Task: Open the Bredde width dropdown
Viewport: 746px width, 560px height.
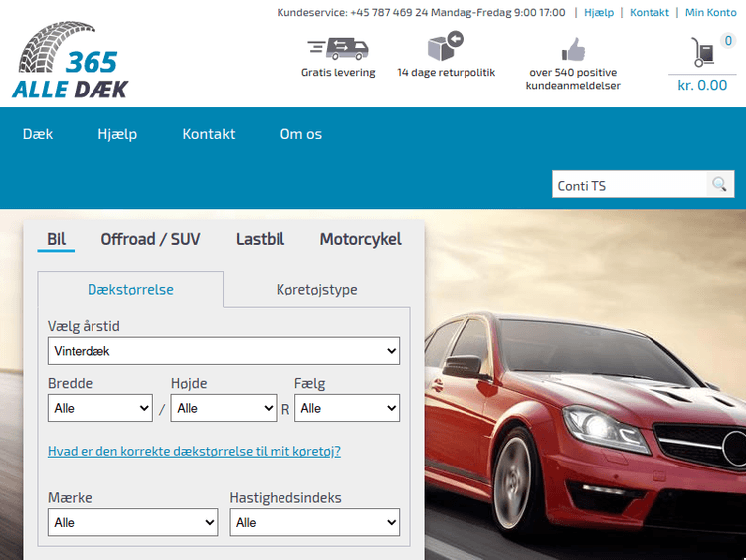Action: (99, 408)
